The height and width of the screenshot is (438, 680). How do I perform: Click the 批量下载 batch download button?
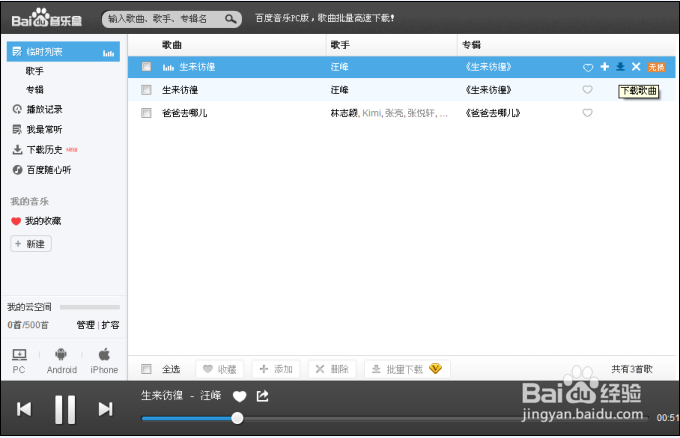click(407, 369)
